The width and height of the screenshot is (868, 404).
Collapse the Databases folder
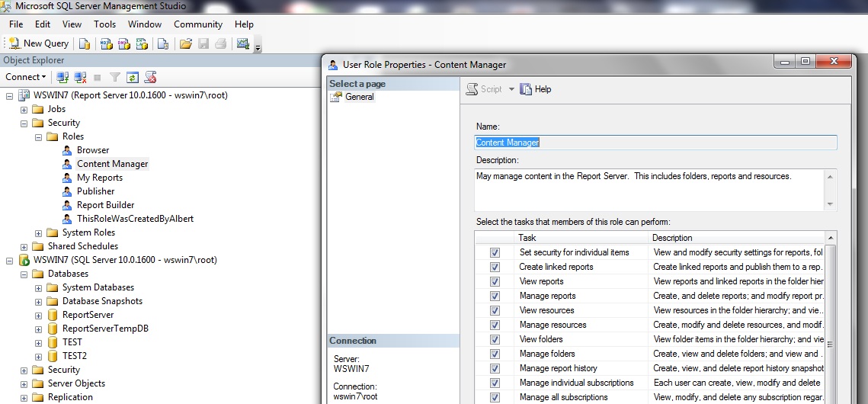(24, 274)
